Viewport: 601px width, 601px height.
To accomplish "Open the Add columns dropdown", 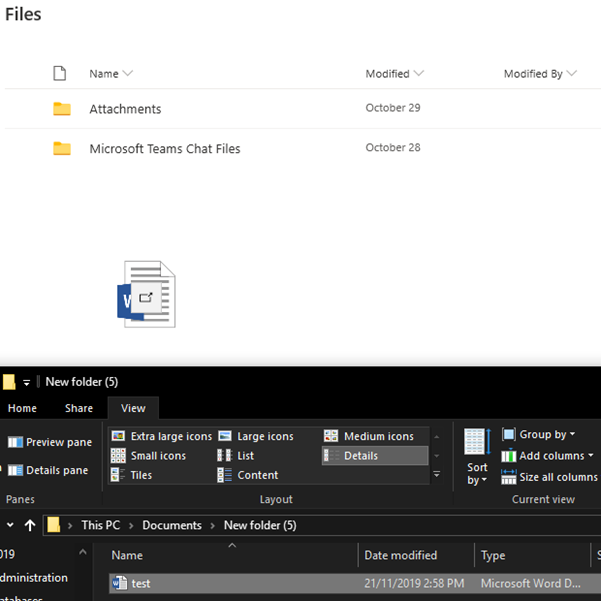I will tap(547, 456).
